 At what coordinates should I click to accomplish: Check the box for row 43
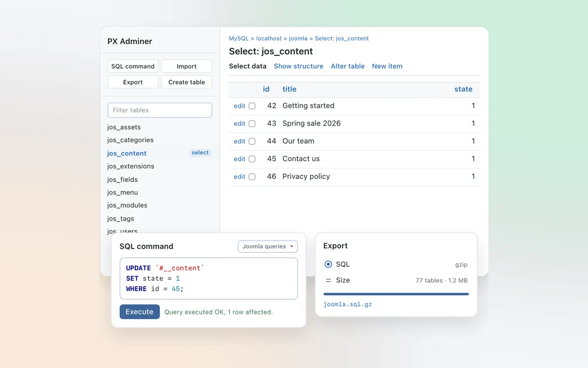(252, 124)
